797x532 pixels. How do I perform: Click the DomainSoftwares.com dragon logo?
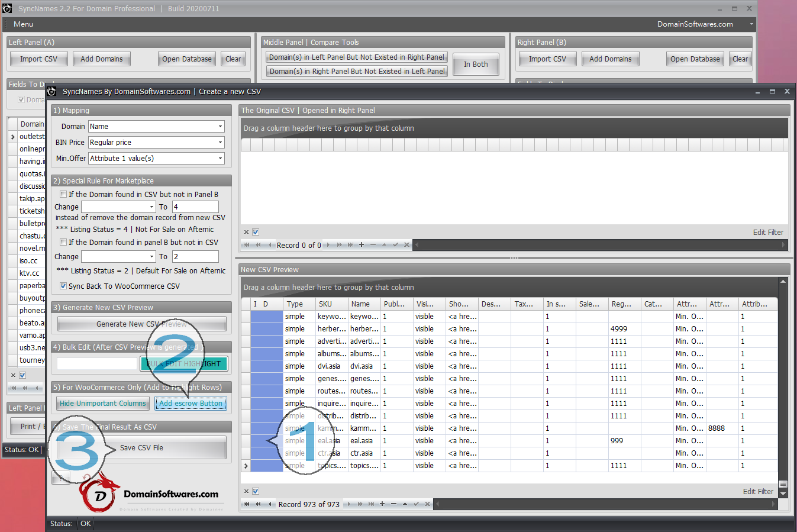[x=99, y=492]
